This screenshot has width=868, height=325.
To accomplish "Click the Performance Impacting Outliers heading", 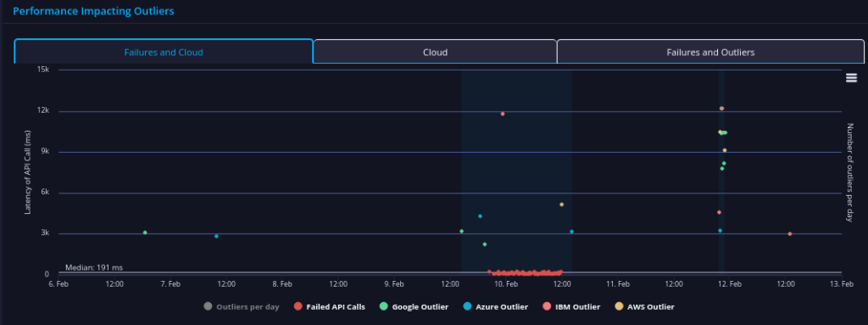I will [x=93, y=10].
